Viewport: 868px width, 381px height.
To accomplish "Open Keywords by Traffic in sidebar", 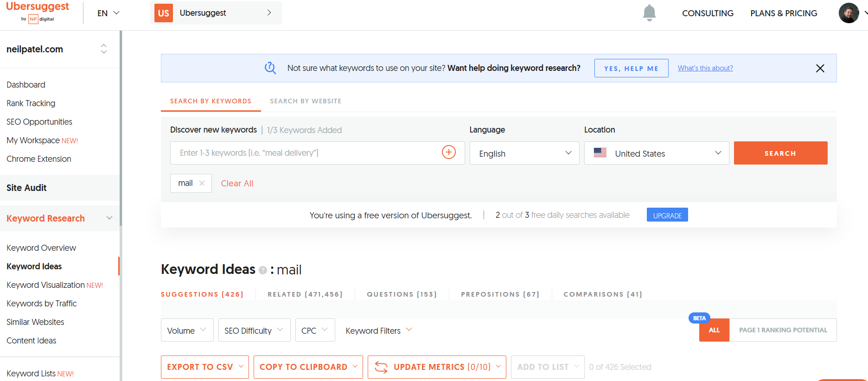I will click(x=42, y=304).
